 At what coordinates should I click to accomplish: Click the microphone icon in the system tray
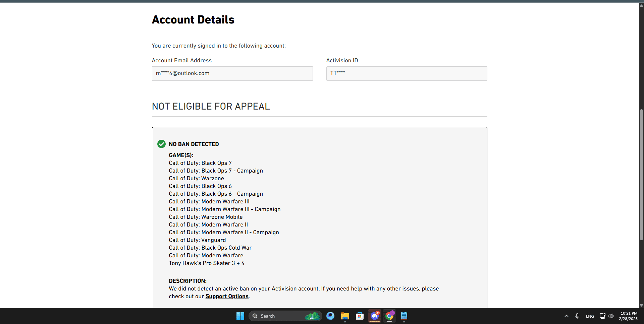(x=577, y=316)
